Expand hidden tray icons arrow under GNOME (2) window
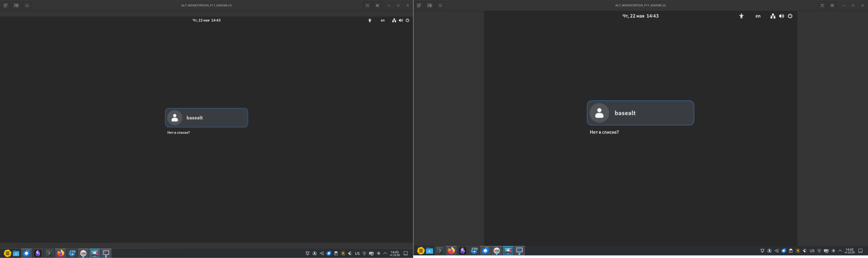 pos(840,251)
